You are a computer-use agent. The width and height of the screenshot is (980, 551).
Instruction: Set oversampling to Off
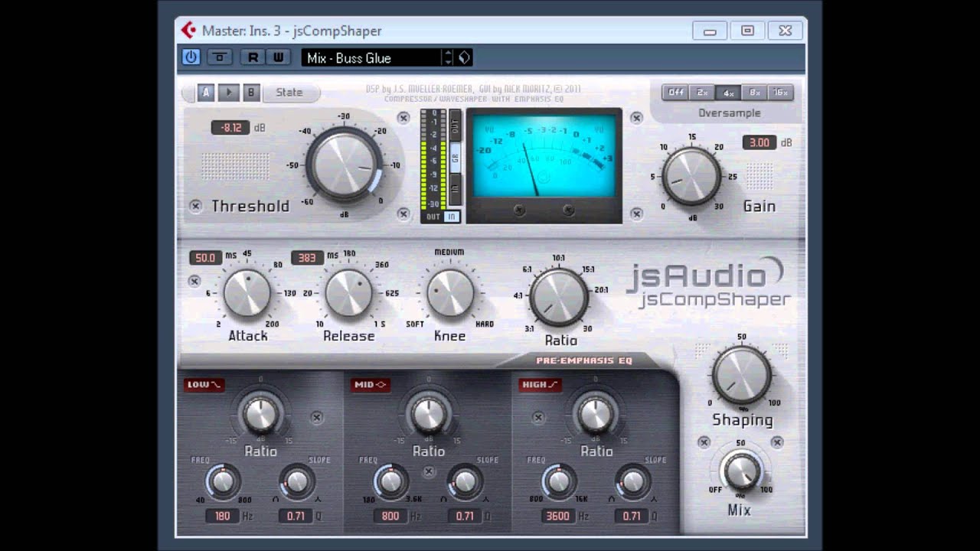676,93
